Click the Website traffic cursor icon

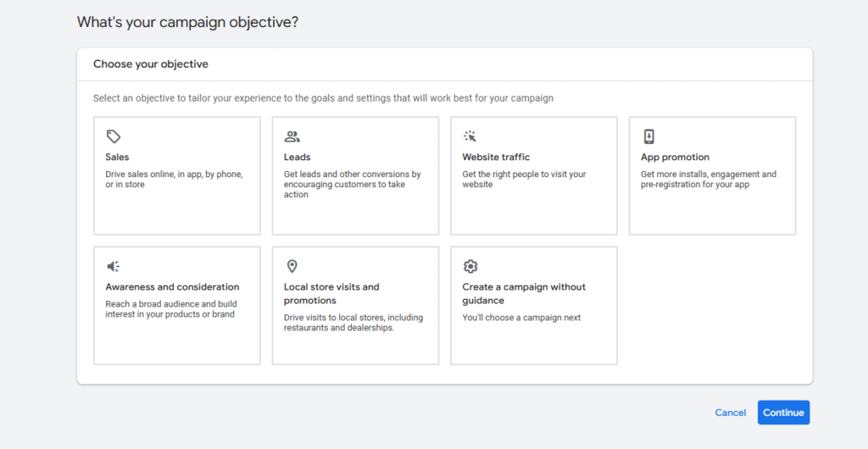click(470, 136)
